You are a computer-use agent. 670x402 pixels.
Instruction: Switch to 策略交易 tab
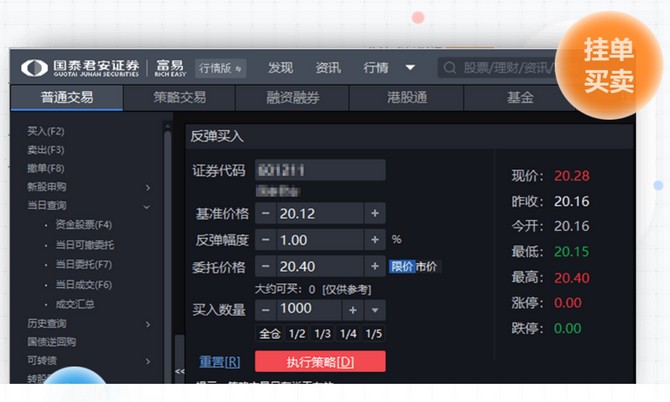pos(179,98)
